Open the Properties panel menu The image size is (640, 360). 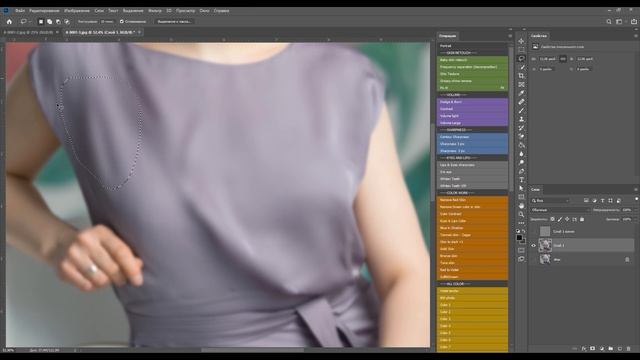(x=636, y=36)
